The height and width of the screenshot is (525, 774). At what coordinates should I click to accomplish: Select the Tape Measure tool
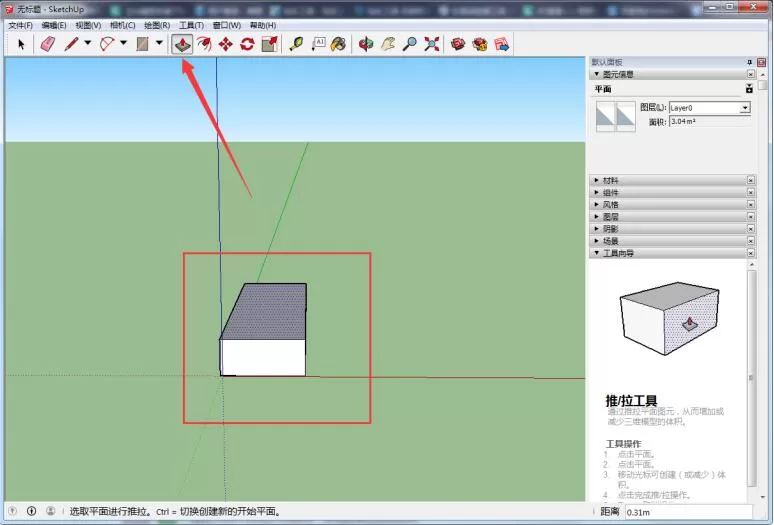(x=296, y=44)
